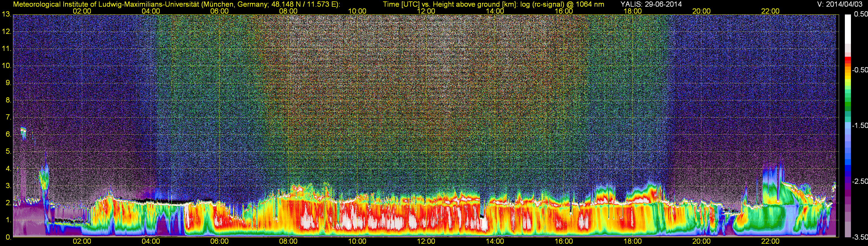This screenshot has width=868, height=246.
Task: Click the '04:00' label on the top time axis
Action: [x=151, y=11]
